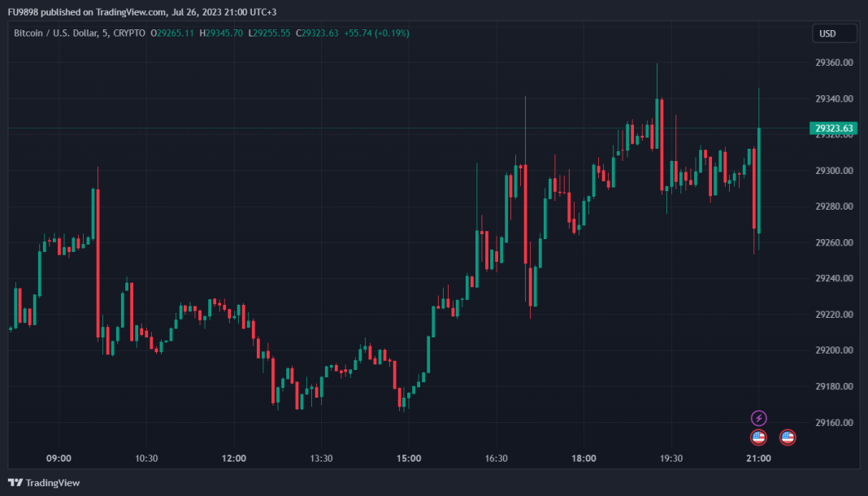868x496 pixels.
Task: Click the TradingView logo at bottom left
Action: coord(45,482)
